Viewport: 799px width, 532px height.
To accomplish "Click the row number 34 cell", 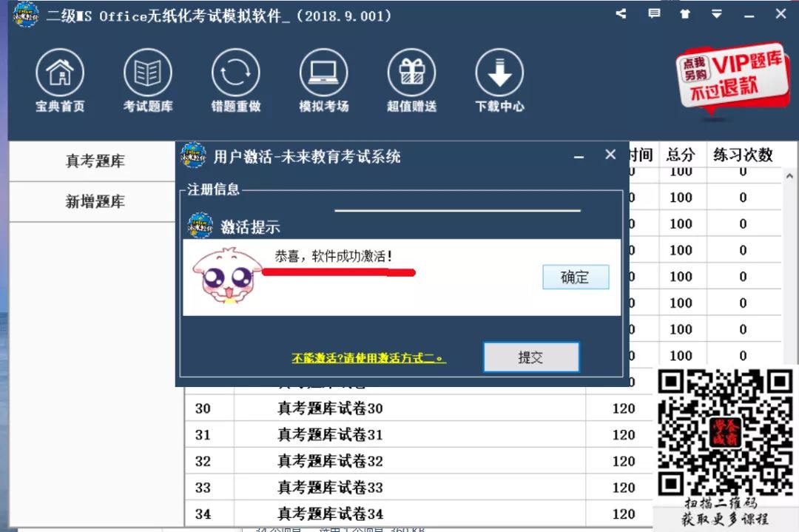I will tap(209, 514).
